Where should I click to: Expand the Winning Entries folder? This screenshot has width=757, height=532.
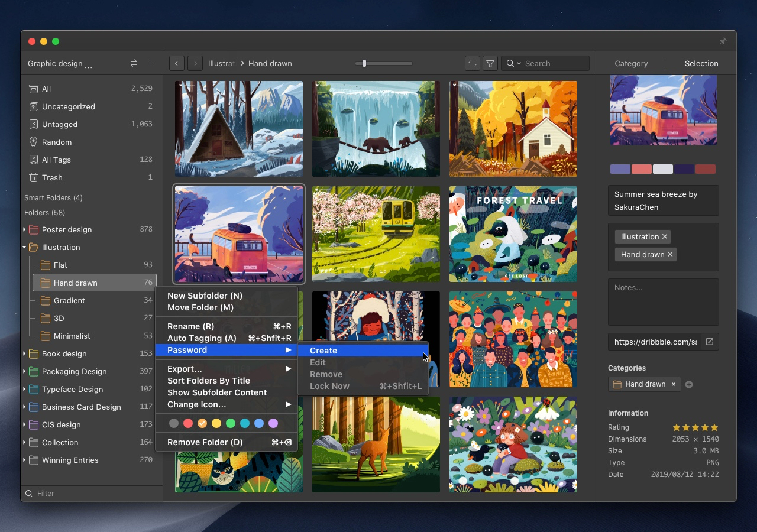coord(24,460)
